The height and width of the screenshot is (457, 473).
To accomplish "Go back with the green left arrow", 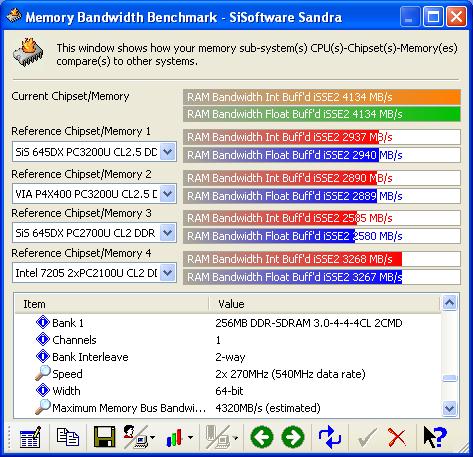I will tap(262, 437).
